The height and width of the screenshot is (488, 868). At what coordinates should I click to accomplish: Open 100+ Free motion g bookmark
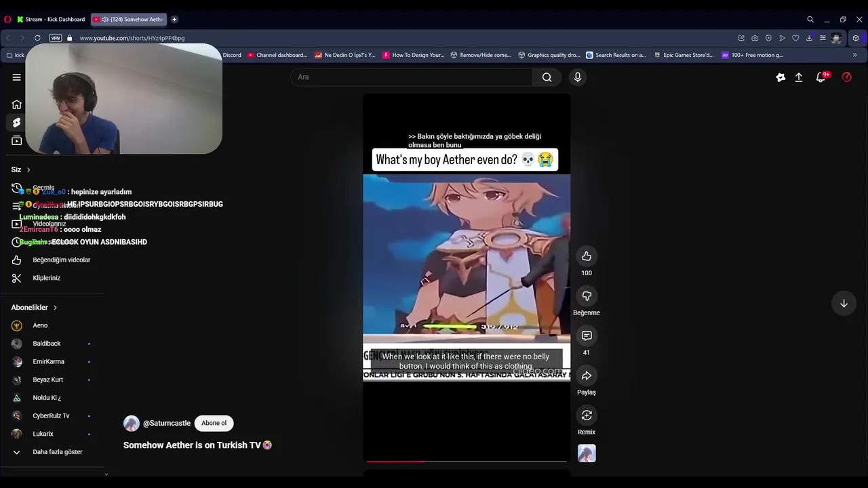(752, 55)
